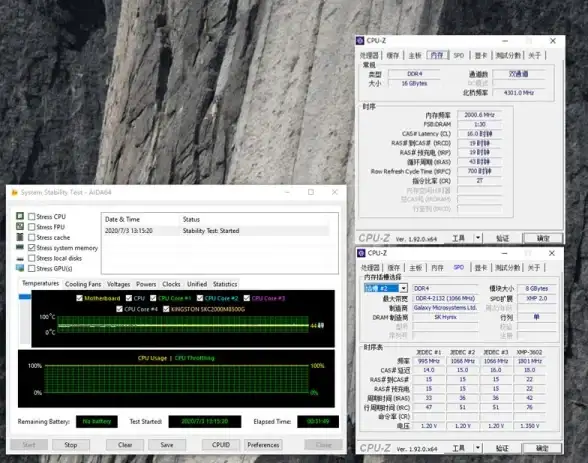Open the 内存 tab in bottom CPU-Z window

tap(437, 268)
